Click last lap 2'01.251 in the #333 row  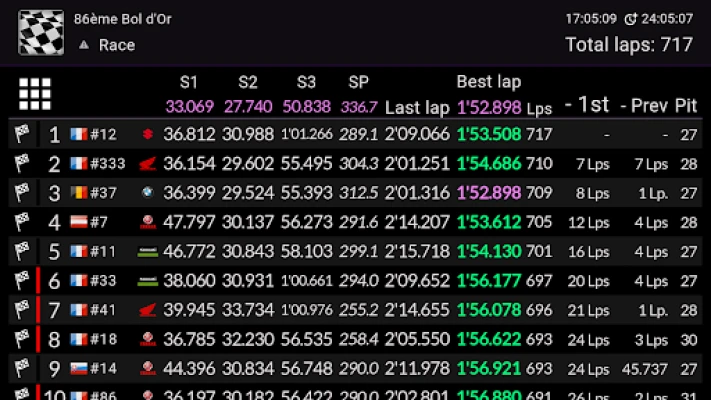[417, 163]
